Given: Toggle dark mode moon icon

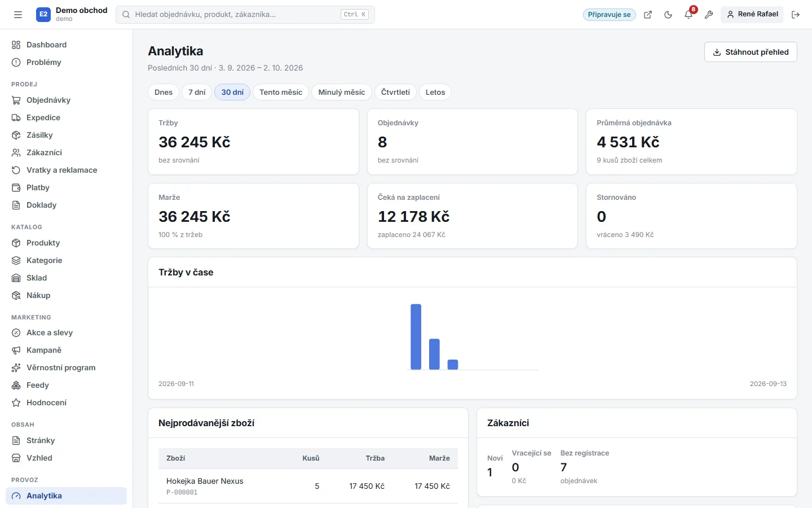Looking at the screenshot, I should (668, 15).
